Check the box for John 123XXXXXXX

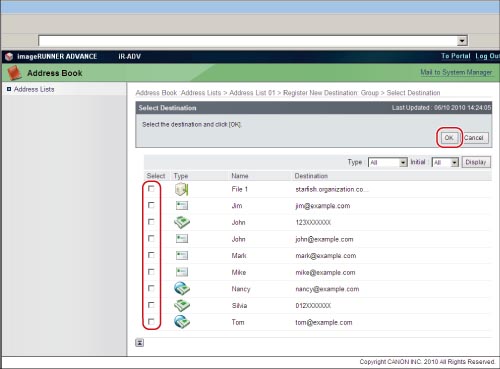click(151, 222)
